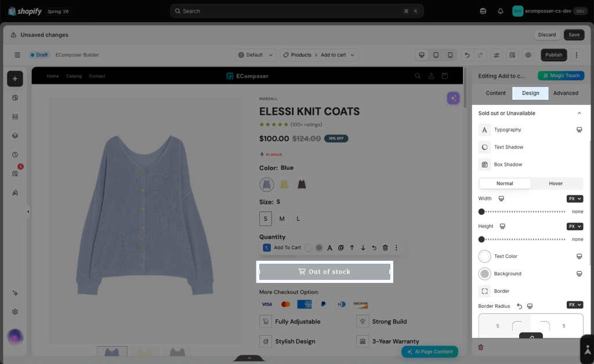The width and height of the screenshot is (594, 364).
Task: Switch to tablet device preview
Action: pos(436,55)
